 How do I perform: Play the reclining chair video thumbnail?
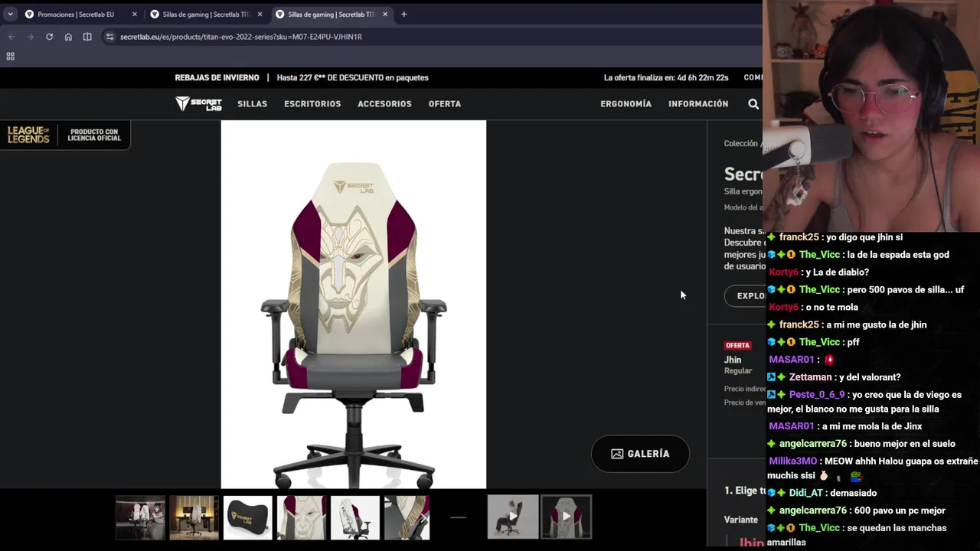pos(512,517)
